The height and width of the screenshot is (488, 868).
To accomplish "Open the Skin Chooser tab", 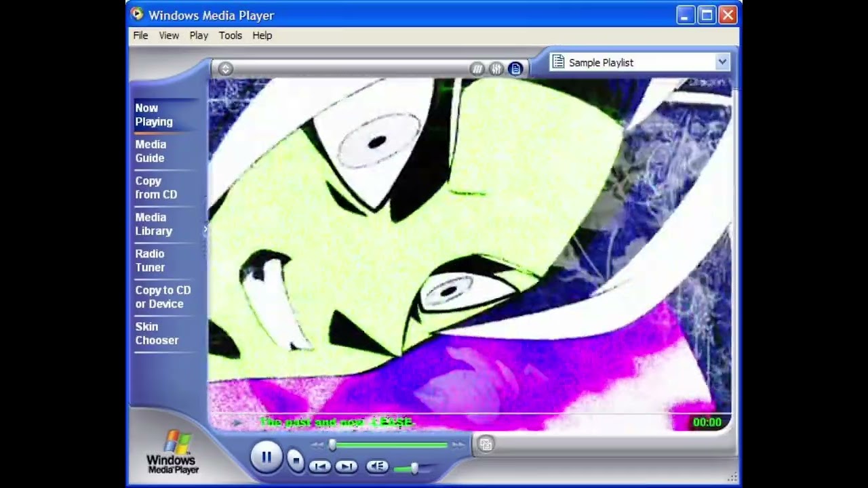I will [x=165, y=333].
